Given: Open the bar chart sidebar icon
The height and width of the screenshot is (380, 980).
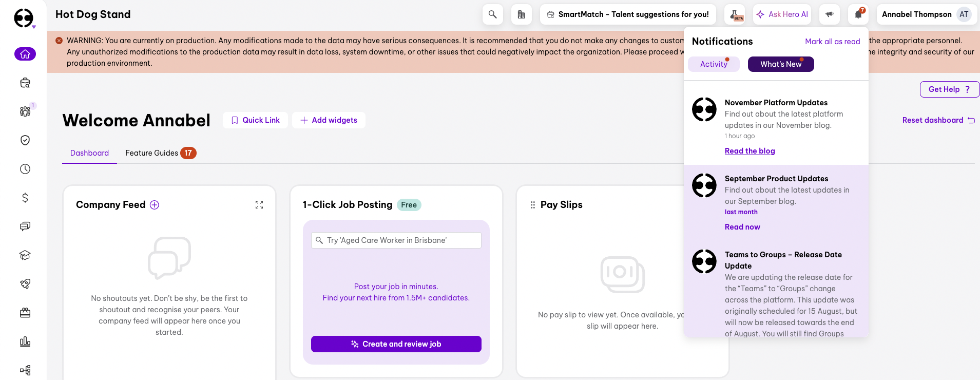Looking at the screenshot, I should [25, 341].
